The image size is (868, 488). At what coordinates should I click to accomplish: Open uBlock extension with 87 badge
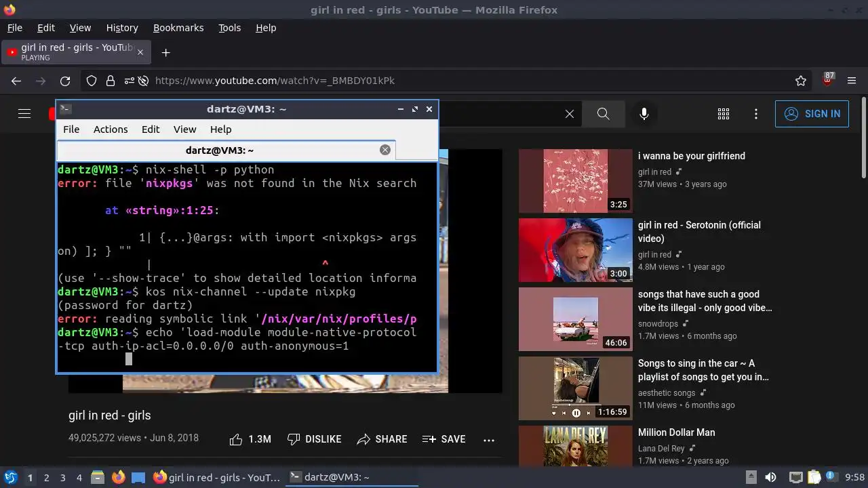pos(827,79)
